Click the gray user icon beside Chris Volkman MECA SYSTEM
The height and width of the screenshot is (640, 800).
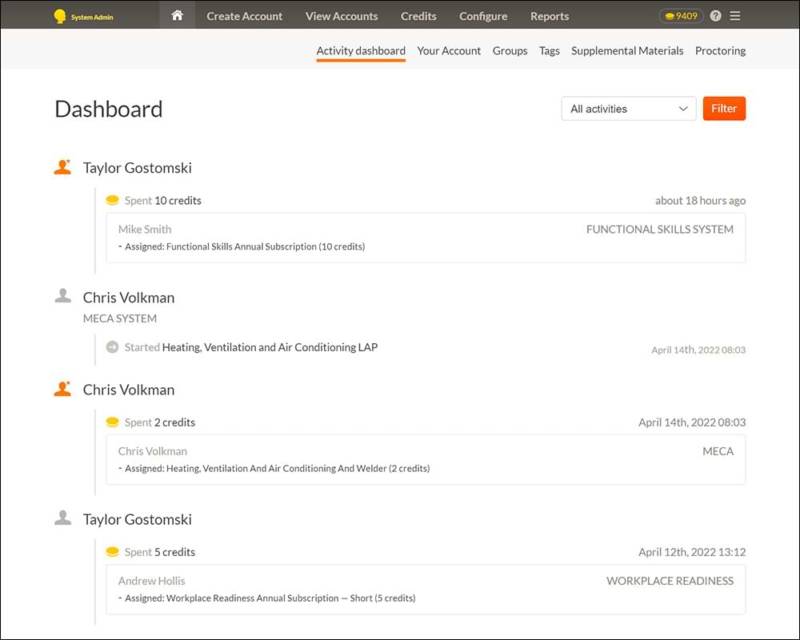(x=63, y=296)
